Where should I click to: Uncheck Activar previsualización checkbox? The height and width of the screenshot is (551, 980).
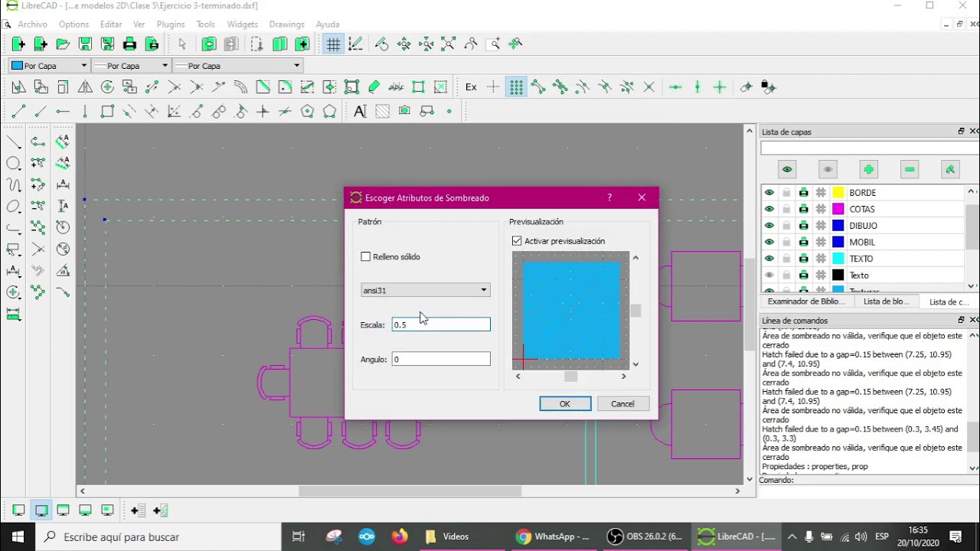tap(517, 241)
